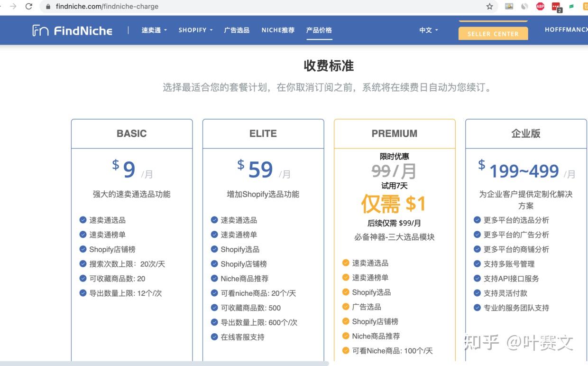Click the SELLER CENTER button

tap(493, 34)
